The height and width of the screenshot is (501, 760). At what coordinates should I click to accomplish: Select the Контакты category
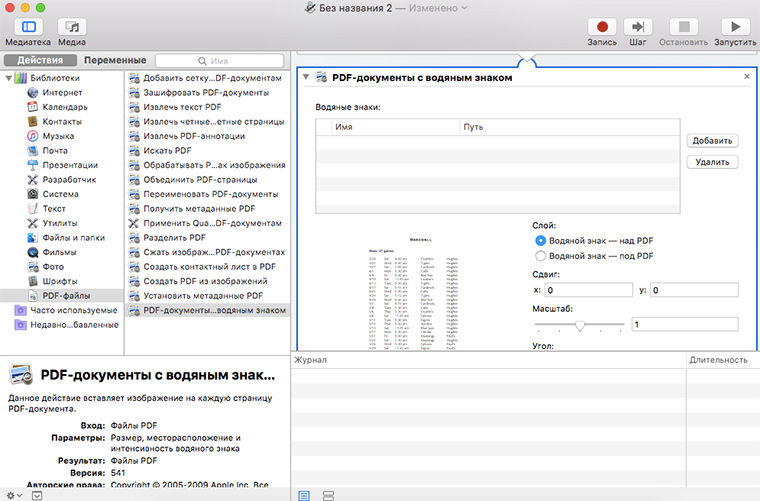pos(62,122)
